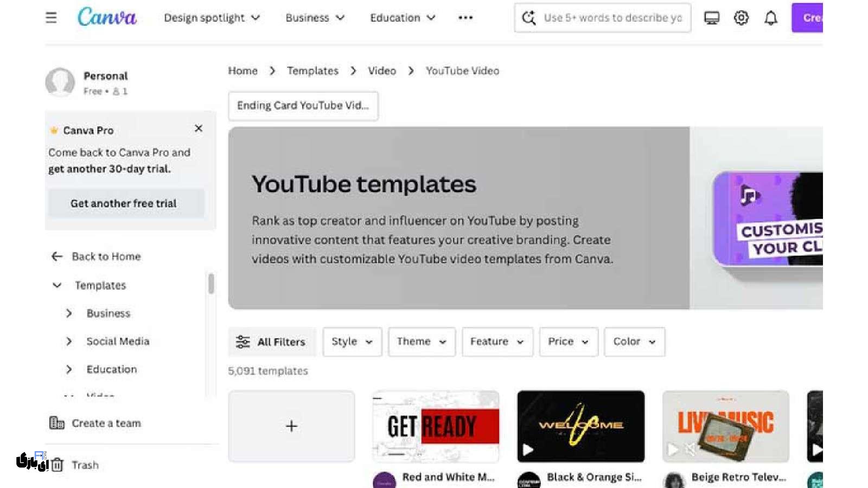Open the hamburger main menu

(x=51, y=18)
